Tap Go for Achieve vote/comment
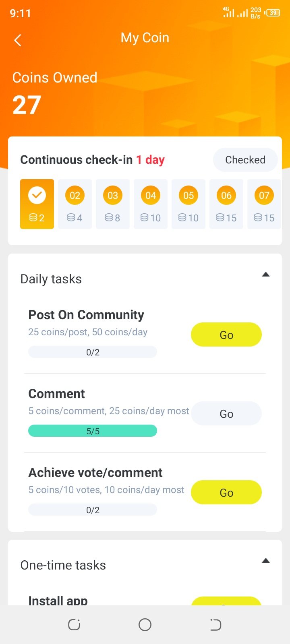 (226, 492)
